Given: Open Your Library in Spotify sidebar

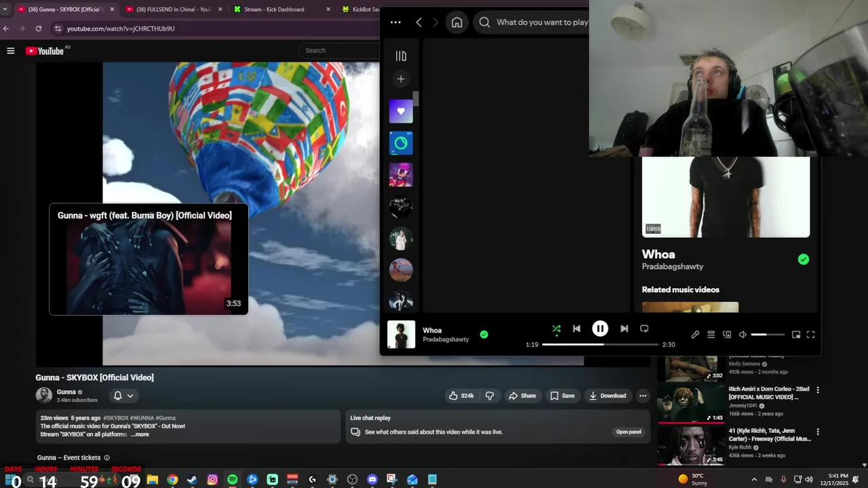Looking at the screenshot, I should click(401, 56).
